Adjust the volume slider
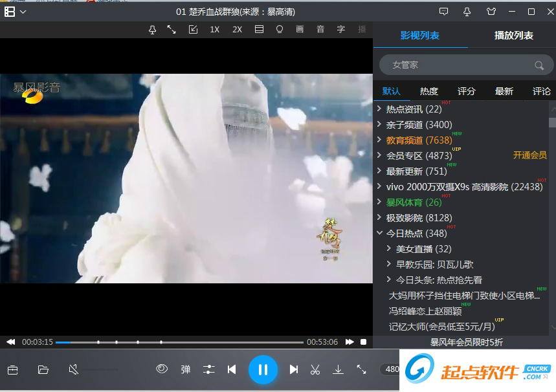The image size is (556, 392). (x=101, y=370)
